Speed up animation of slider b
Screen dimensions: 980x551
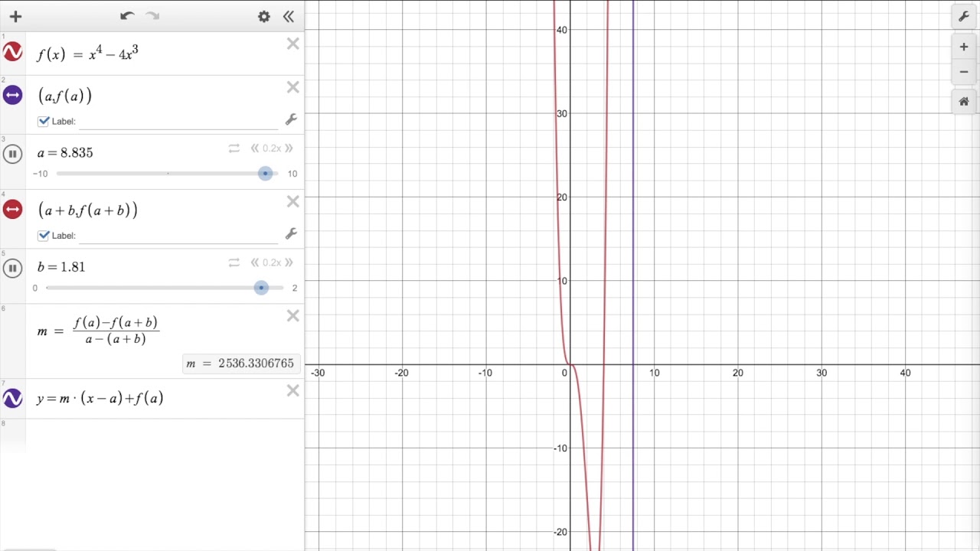[x=289, y=262]
